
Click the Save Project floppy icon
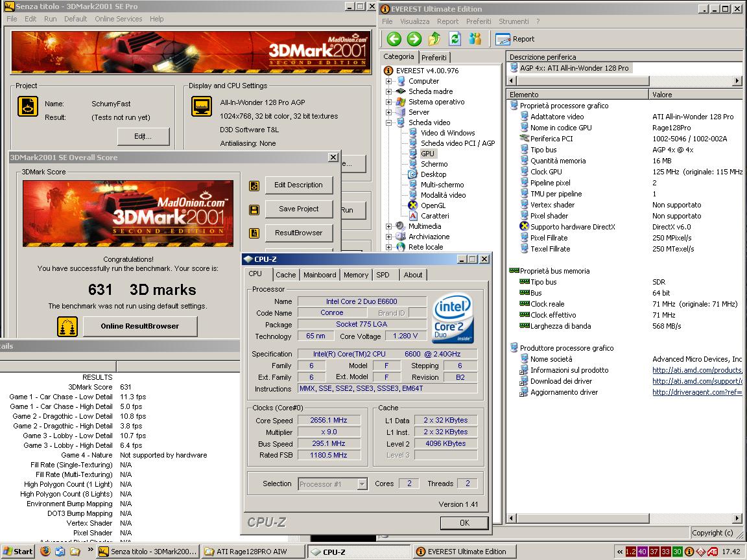(x=254, y=209)
